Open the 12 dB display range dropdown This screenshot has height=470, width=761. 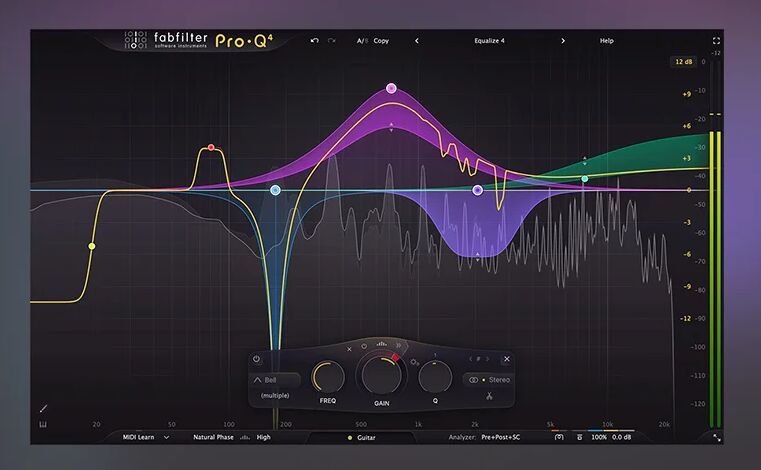[x=683, y=62]
